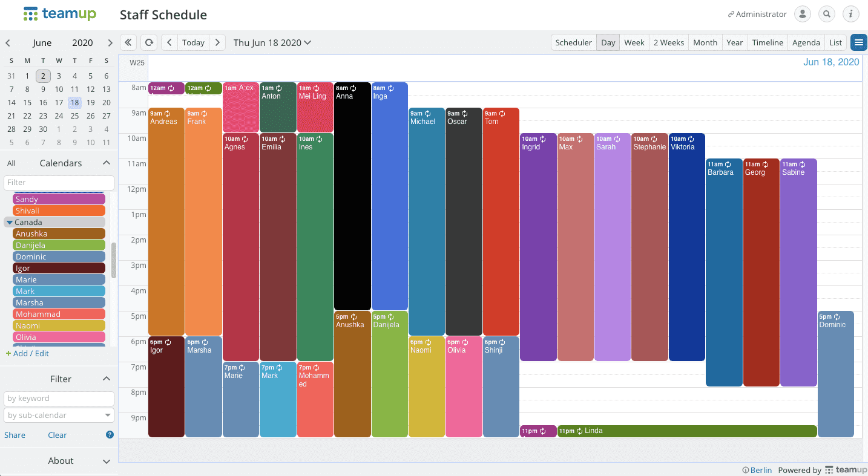Collapse the Canada calendar folder
This screenshot has height=476, width=868.
10,222
